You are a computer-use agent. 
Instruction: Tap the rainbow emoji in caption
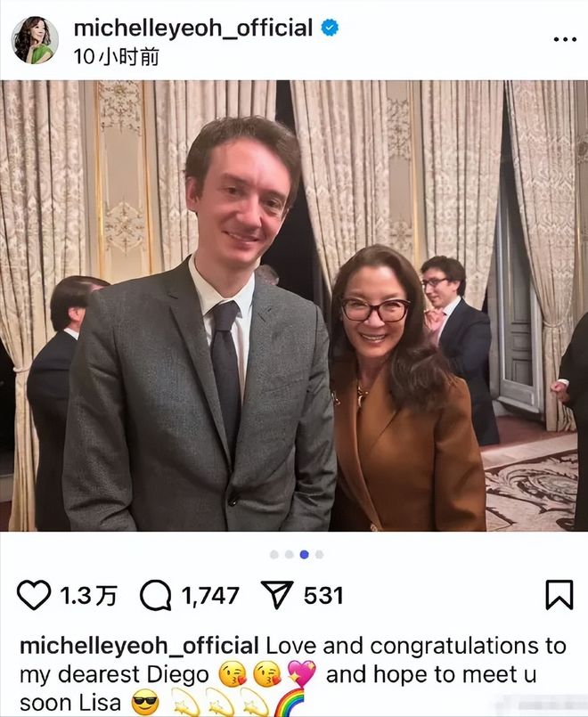pyautogui.click(x=290, y=704)
